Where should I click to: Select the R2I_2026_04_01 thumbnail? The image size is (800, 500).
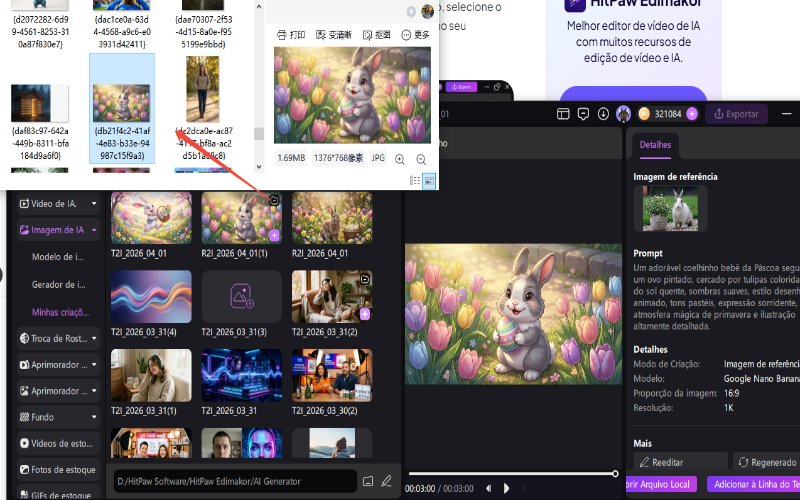coord(332,218)
